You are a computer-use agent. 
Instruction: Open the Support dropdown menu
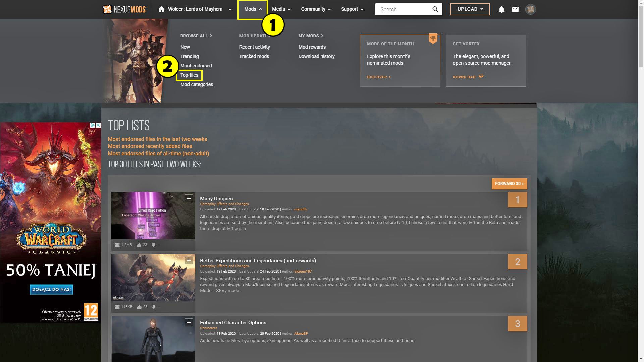(x=352, y=9)
